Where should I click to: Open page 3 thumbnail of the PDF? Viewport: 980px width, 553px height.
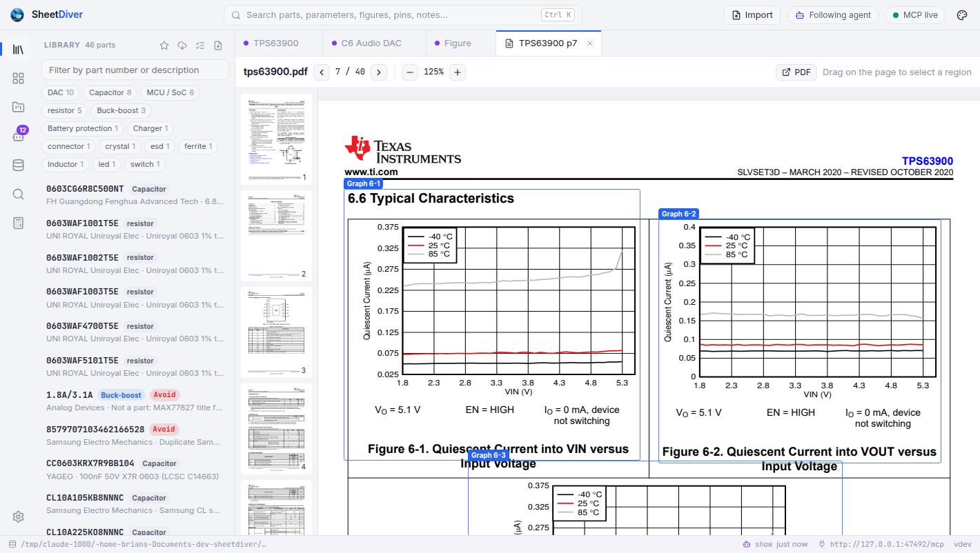[x=276, y=332]
